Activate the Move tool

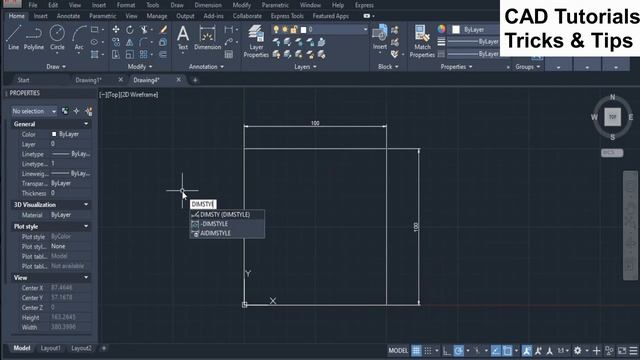pos(116,30)
